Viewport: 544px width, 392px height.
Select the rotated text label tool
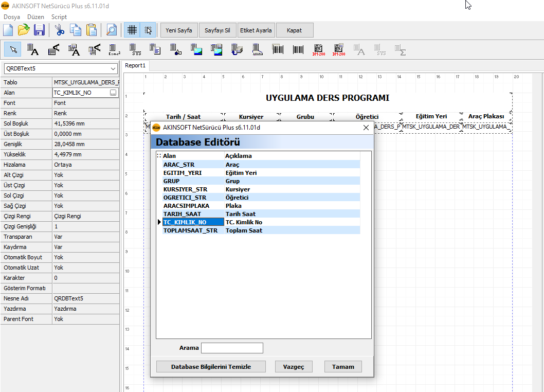[53, 49]
